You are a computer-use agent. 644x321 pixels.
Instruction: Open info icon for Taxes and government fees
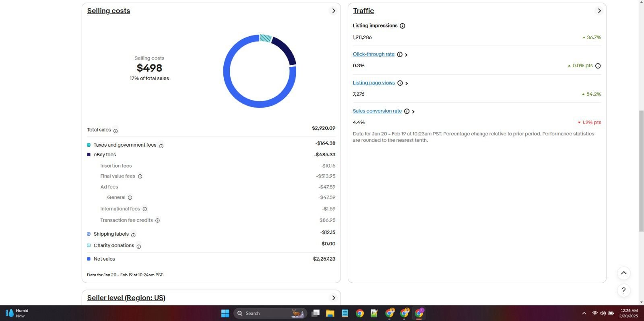click(x=161, y=146)
